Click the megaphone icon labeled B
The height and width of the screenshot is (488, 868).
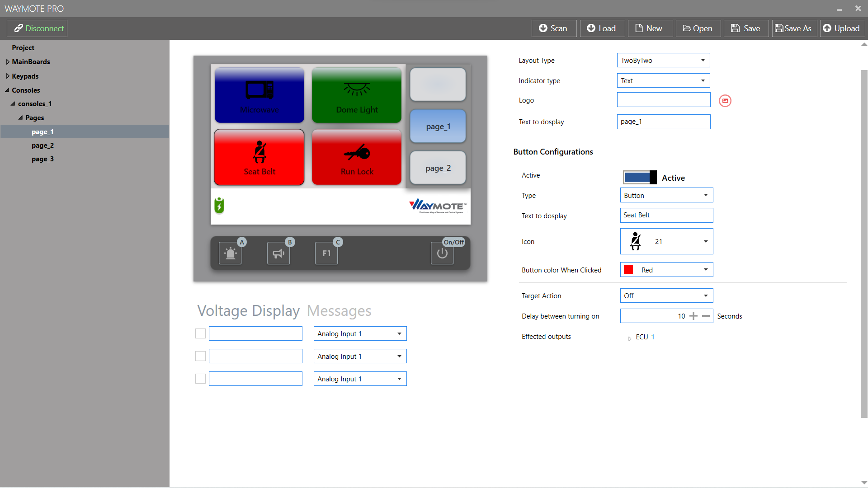point(278,253)
